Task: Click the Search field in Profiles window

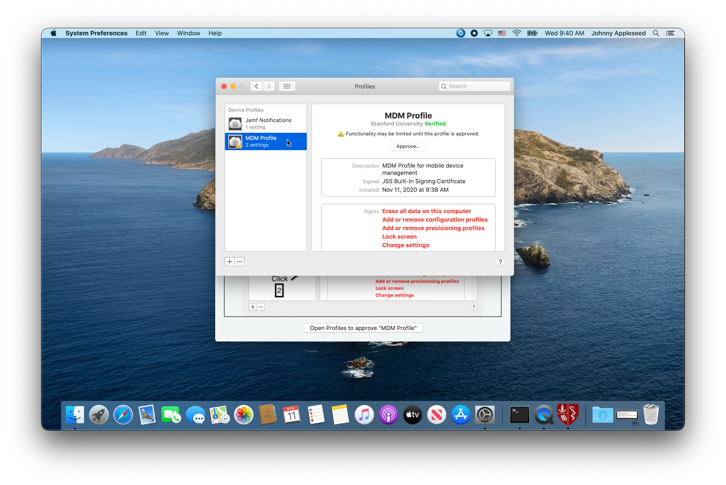Action: tap(474, 86)
